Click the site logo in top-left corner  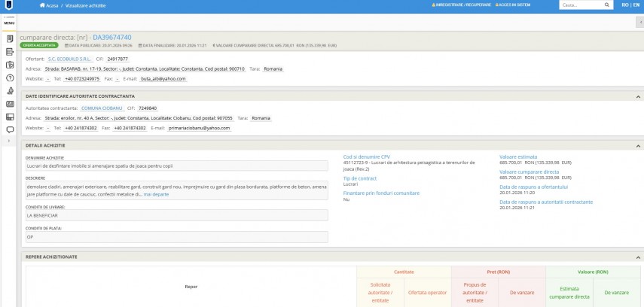[9, 5]
